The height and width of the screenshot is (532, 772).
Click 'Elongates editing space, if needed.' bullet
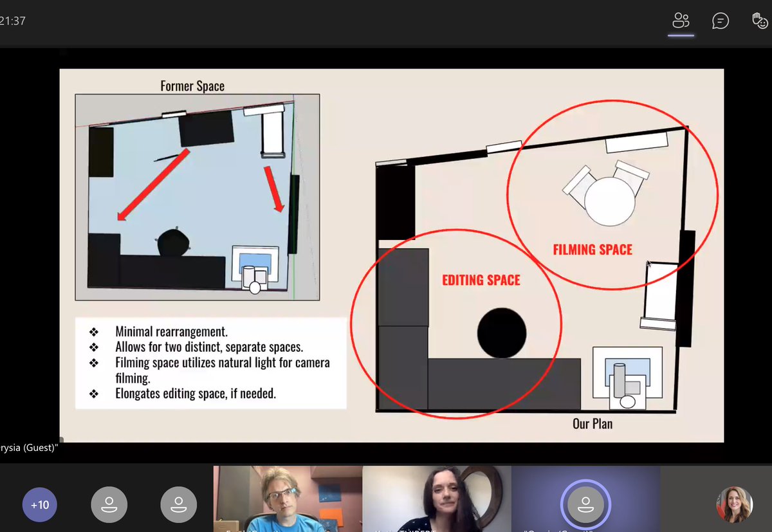(196, 393)
